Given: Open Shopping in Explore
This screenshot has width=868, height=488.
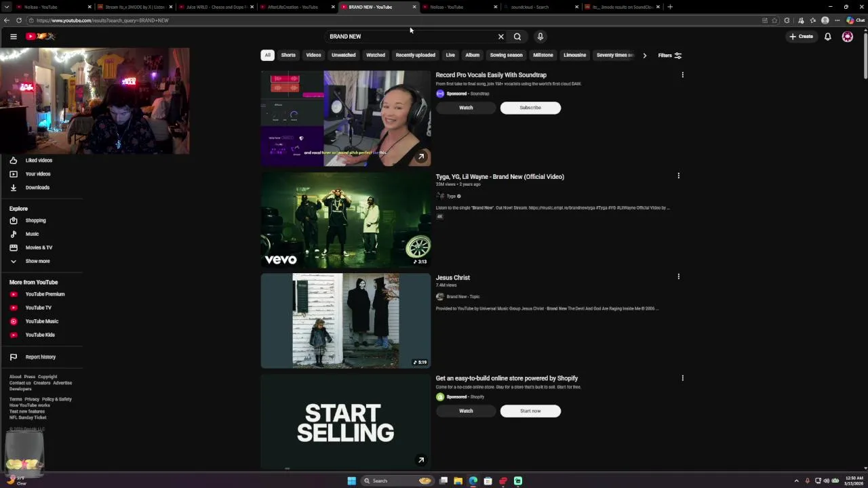Looking at the screenshot, I should (36, 220).
